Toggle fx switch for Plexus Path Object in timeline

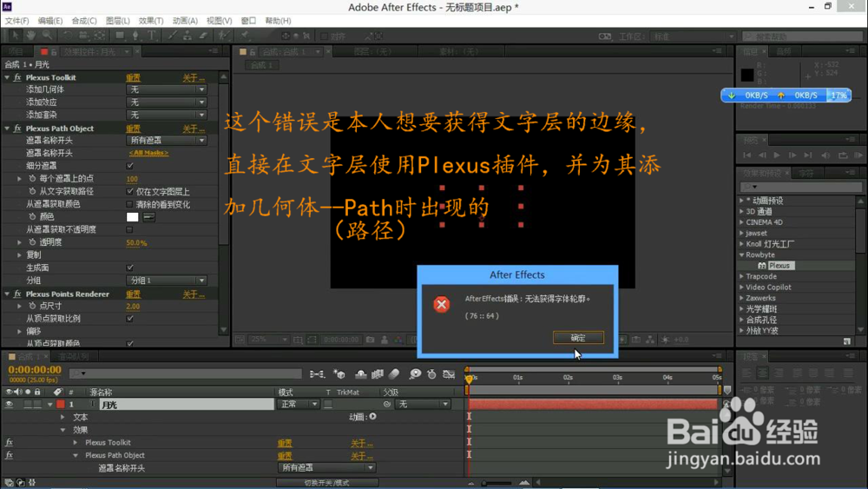[x=9, y=455]
